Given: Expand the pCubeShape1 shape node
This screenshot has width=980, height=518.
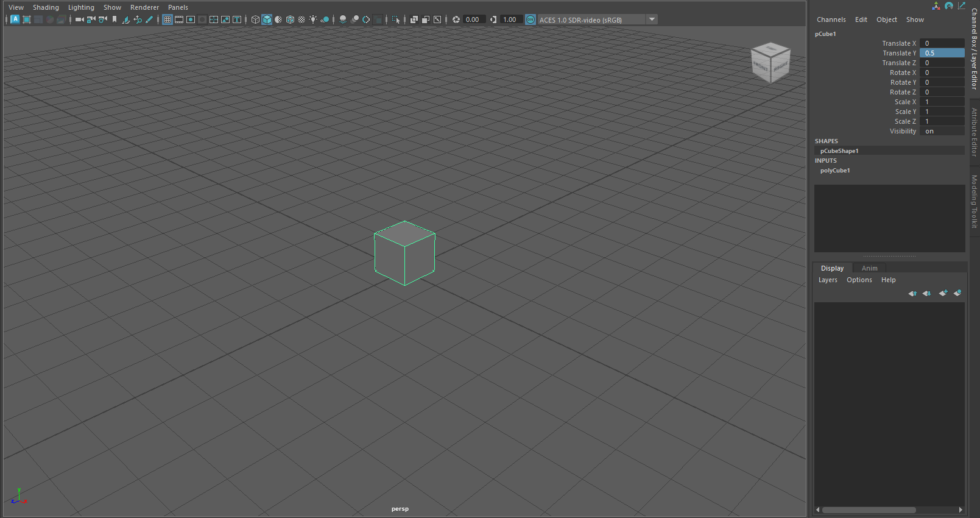Looking at the screenshot, I should 839,151.
